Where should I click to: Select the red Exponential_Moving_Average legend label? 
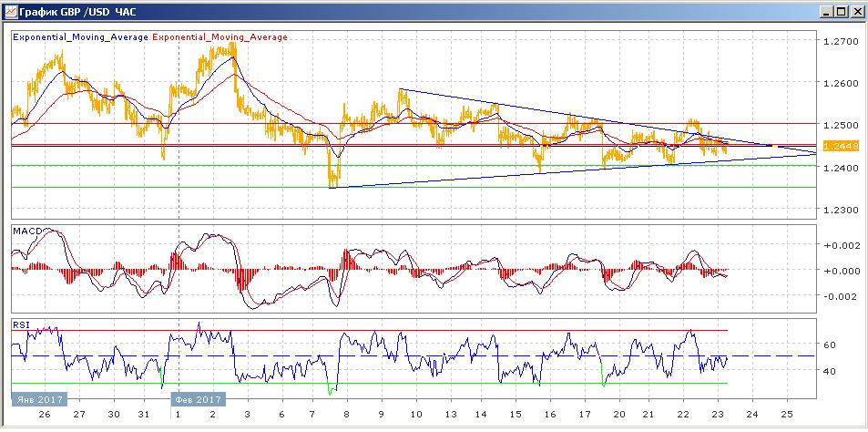click(x=220, y=37)
